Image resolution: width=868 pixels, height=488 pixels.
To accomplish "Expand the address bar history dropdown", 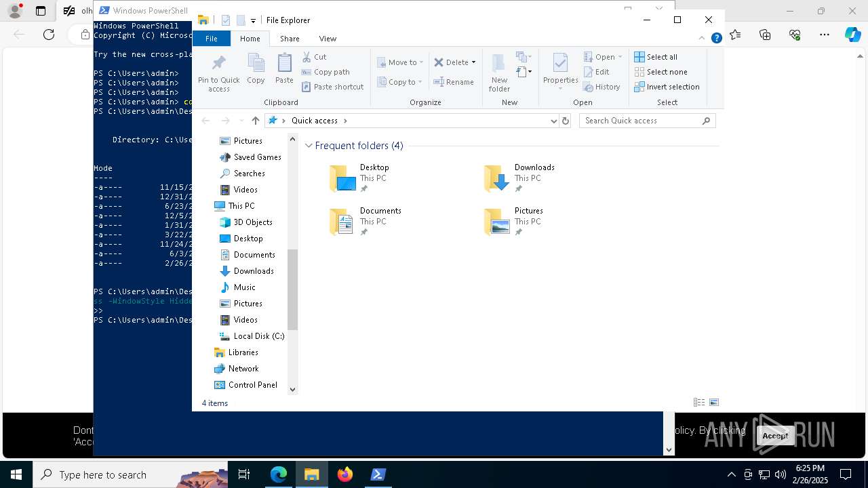I will pyautogui.click(x=553, y=121).
